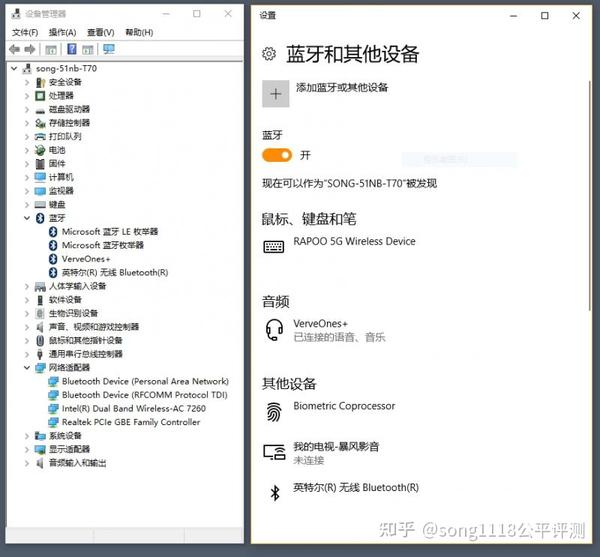Click the Back arrow in Device Manager toolbar
The width and height of the screenshot is (600, 557).
coord(15,49)
